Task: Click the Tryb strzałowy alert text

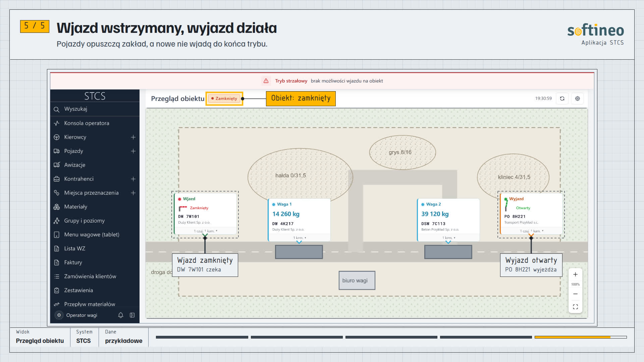Action: pyautogui.click(x=291, y=81)
